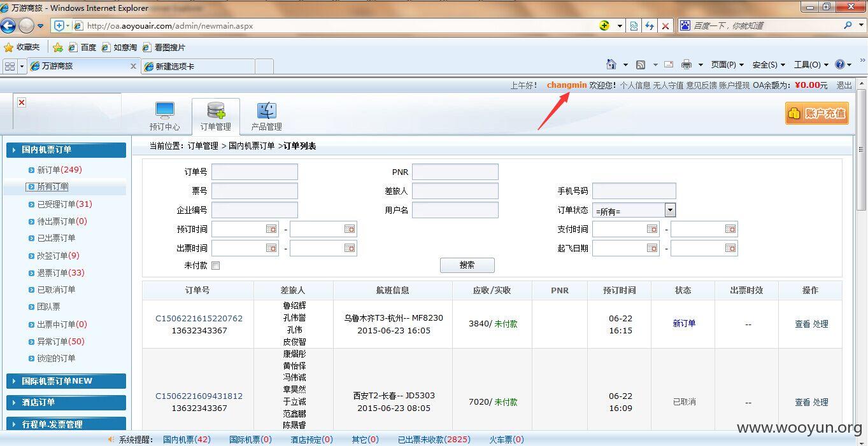
Task: Click the Refresh page icon
Action: pos(650,26)
